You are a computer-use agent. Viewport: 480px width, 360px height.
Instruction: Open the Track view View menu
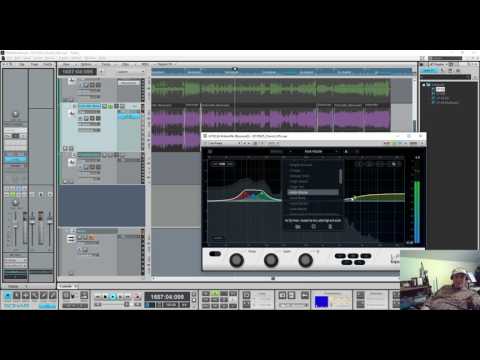(x=66, y=64)
